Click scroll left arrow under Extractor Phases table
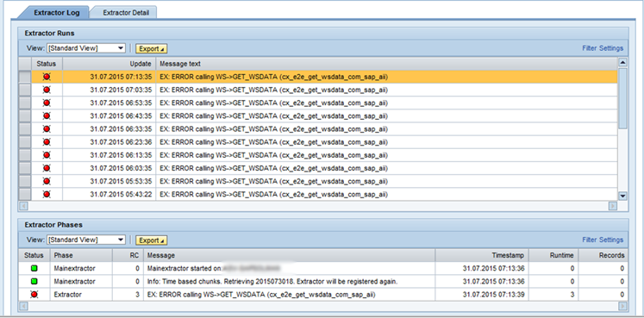The height and width of the screenshot is (318, 644). point(24,306)
